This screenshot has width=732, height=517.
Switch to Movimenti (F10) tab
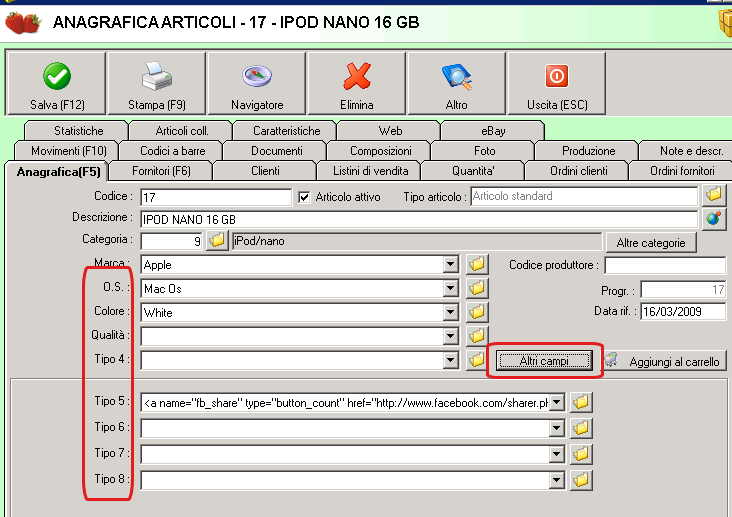click(68, 151)
